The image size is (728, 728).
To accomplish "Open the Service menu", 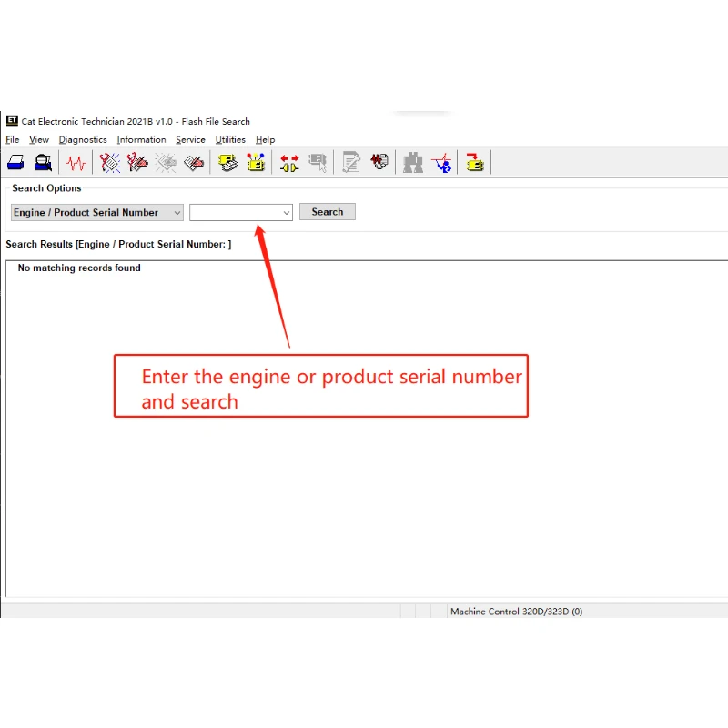I will pyautogui.click(x=190, y=140).
